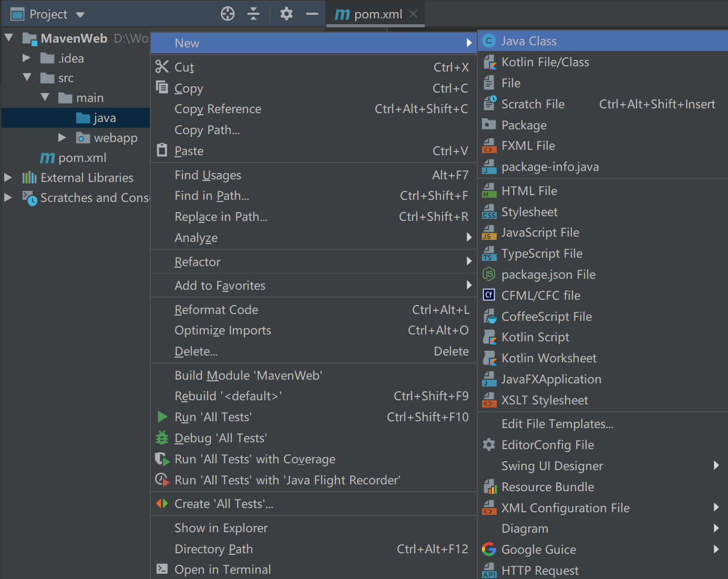Click the Stylesheet CSS icon
This screenshot has width=728, height=579.
click(x=489, y=211)
